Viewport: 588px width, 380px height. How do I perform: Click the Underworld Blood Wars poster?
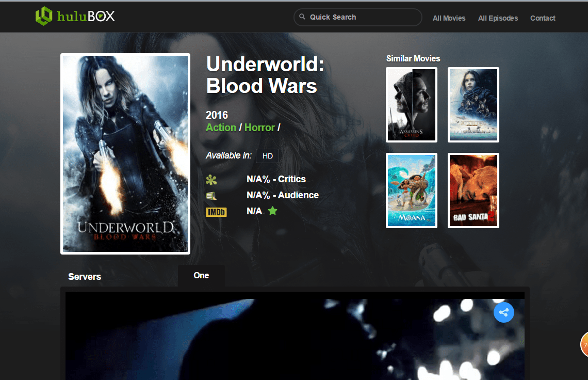click(x=125, y=154)
